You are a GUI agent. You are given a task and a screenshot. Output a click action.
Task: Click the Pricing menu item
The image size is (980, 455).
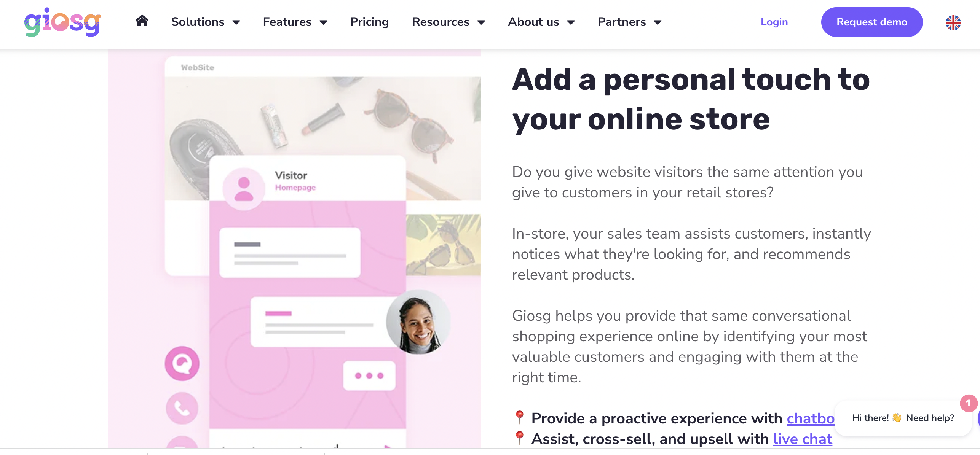point(369,22)
